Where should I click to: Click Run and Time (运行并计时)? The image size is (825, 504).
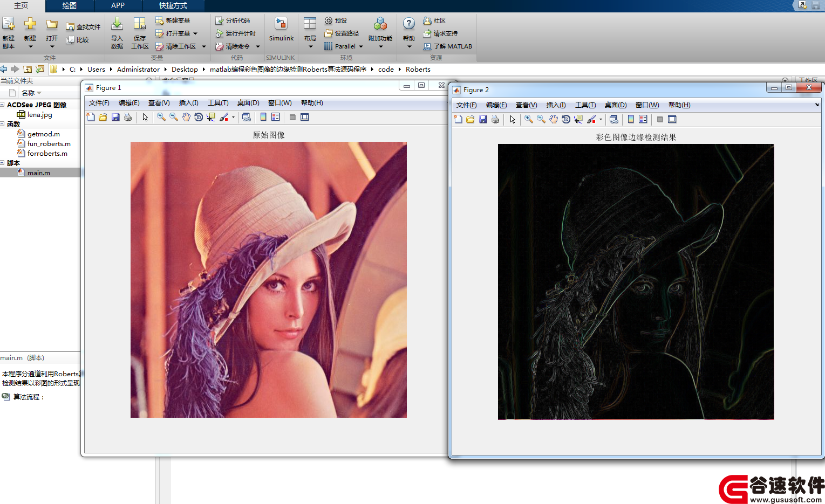(x=235, y=33)
